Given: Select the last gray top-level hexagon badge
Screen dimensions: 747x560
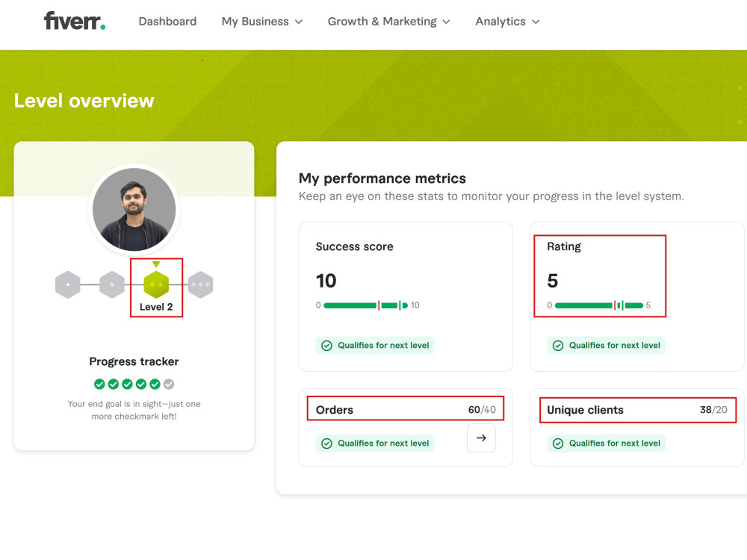Looking at the screenshot, I should tap(200, 284).
